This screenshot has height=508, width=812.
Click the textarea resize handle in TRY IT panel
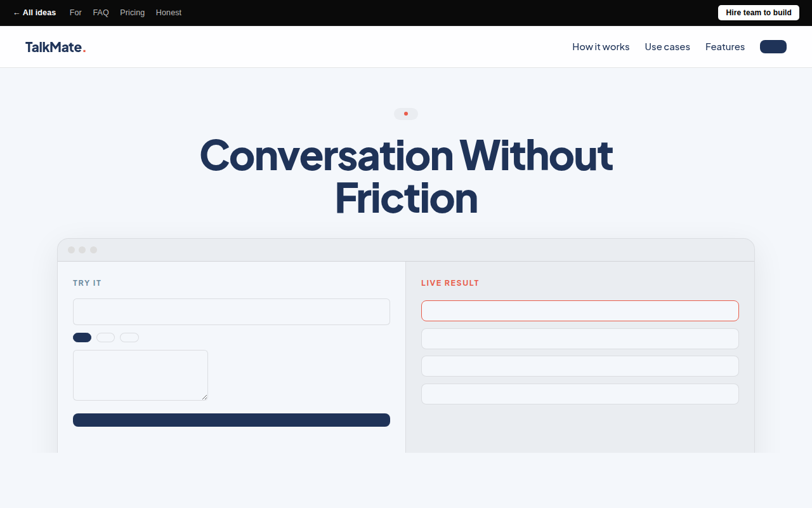pos(204,397)
